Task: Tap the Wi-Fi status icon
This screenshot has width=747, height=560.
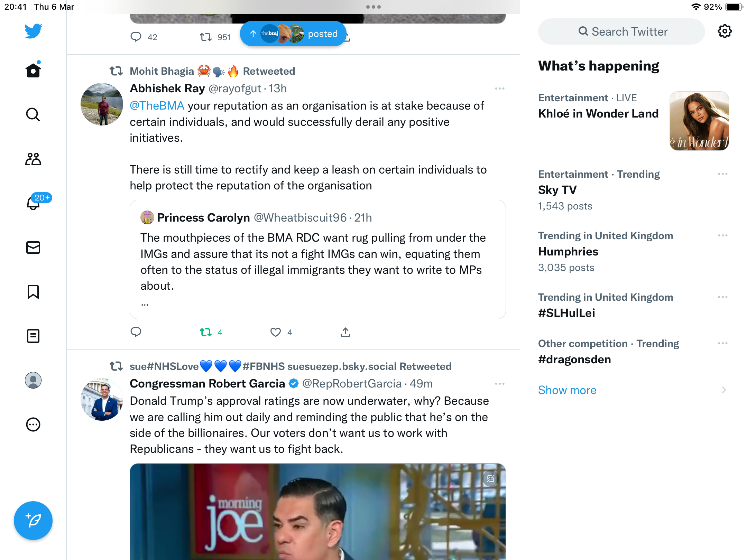Action: click(x=696, y=7)
